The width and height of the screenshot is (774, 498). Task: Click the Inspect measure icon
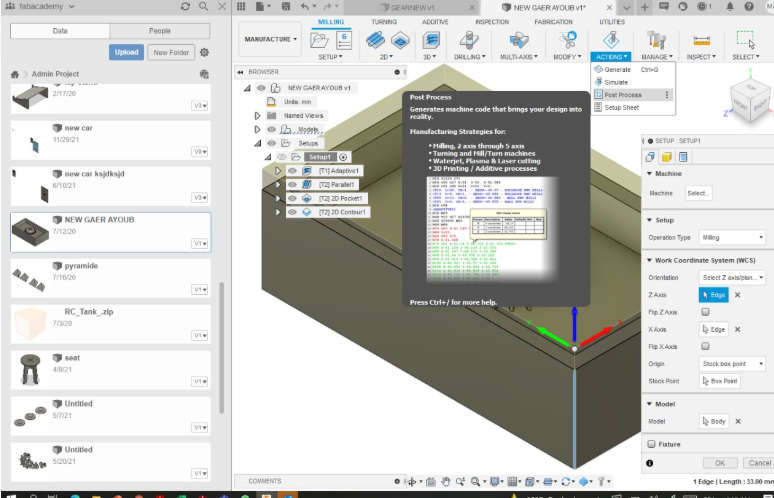pos(701,40)
